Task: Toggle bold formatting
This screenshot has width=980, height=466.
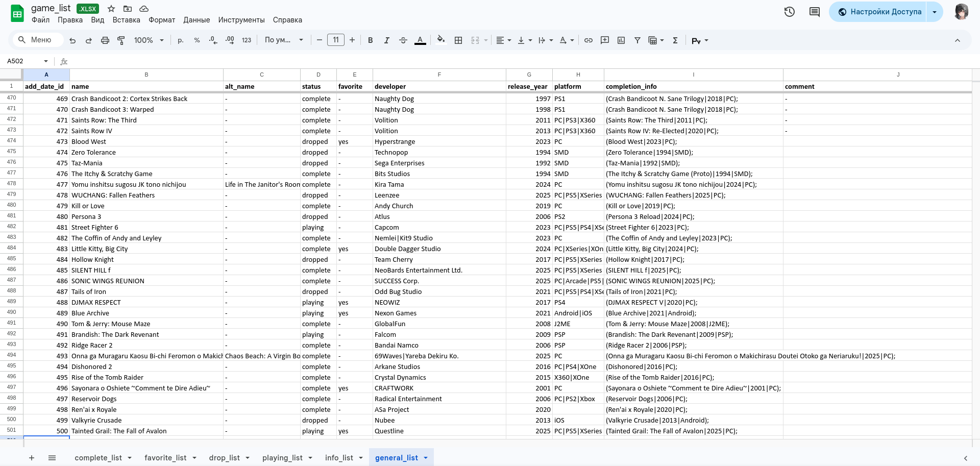Action: click(x=370, y=40)
